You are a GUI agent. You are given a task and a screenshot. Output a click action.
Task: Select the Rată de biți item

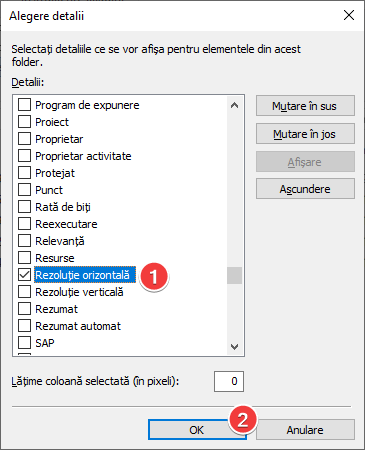pyautogui.click(x=63, y=207)
